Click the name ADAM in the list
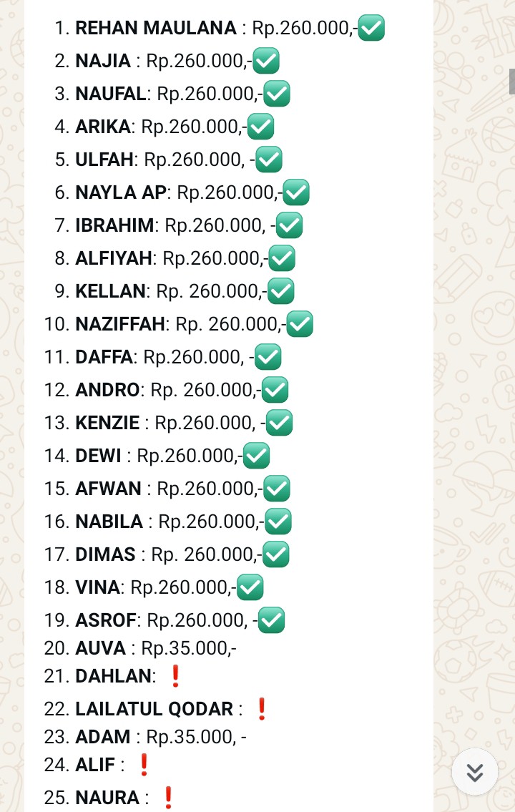Image resolution: width=515 pixels, height=812 pixels. 102,736
